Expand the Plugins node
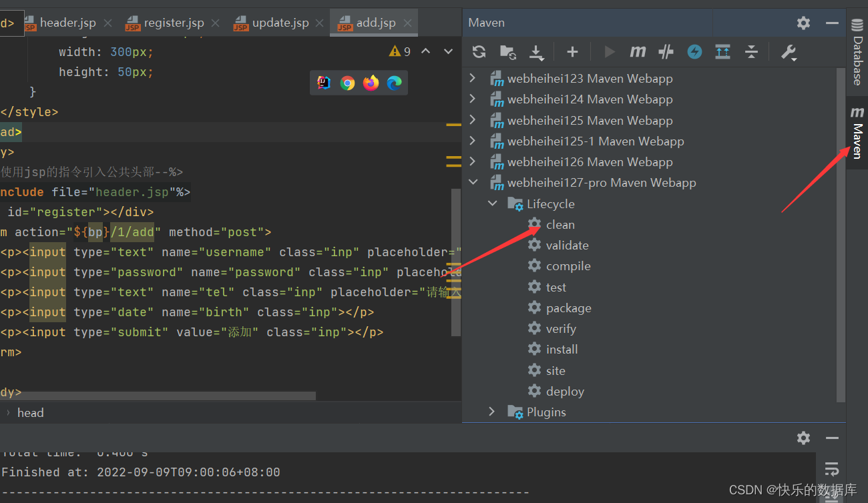Viewport: 868px width, 503px height. (x=492, y=412)
